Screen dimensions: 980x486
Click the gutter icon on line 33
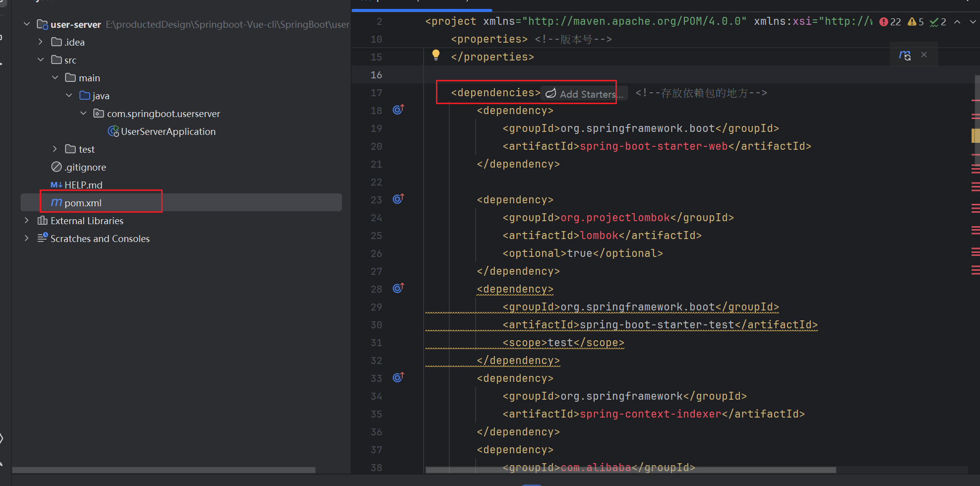click(398, 377)
